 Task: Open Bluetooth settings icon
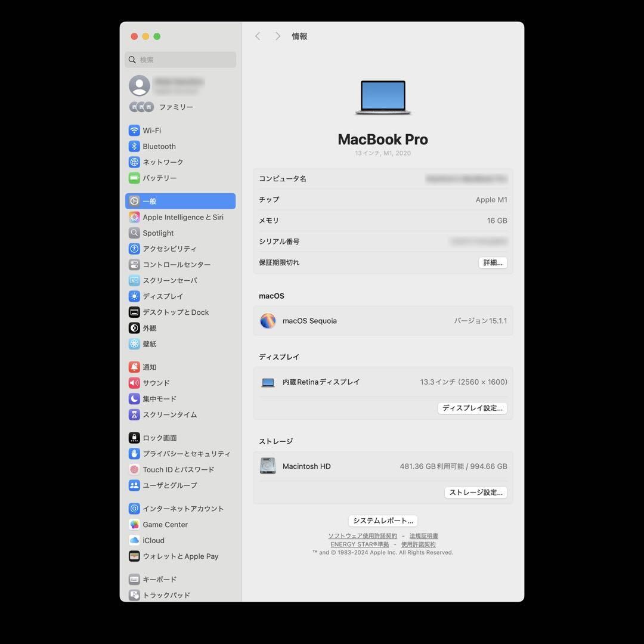click(x=134, y=146)
